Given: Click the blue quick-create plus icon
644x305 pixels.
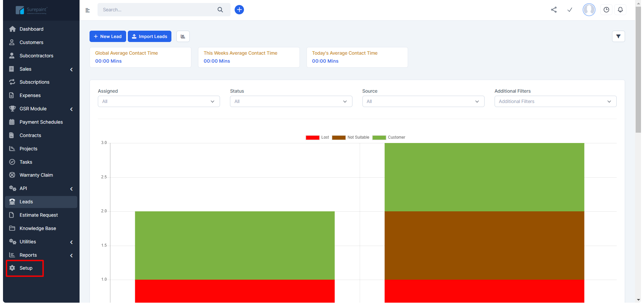Looking at the screenshot, I should pos(239,10).
